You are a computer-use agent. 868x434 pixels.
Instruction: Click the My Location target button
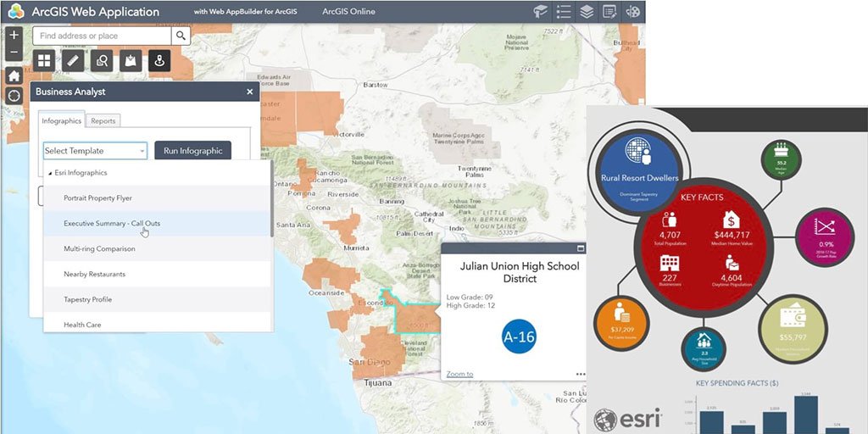coord(14,96)
